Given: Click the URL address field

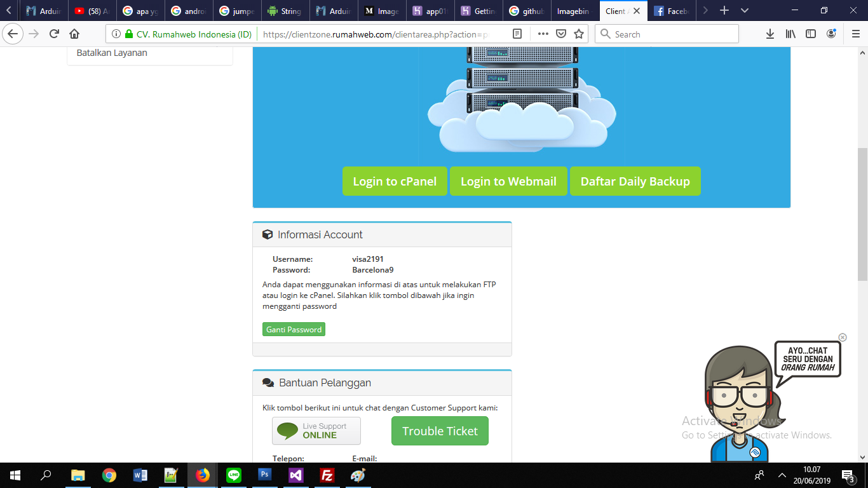Looking at the screenshot, I should 375,34.
